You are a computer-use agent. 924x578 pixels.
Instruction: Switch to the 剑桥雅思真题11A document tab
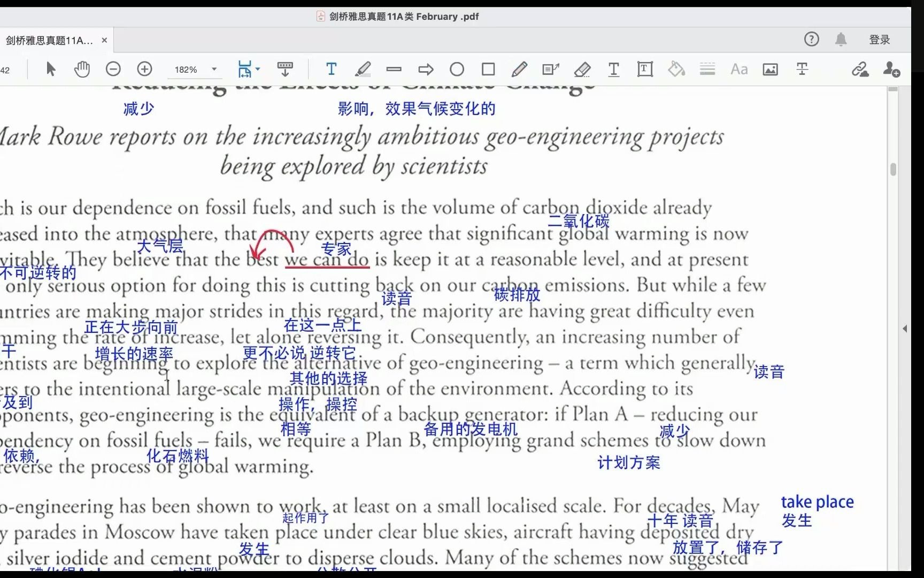click(49, 40)
